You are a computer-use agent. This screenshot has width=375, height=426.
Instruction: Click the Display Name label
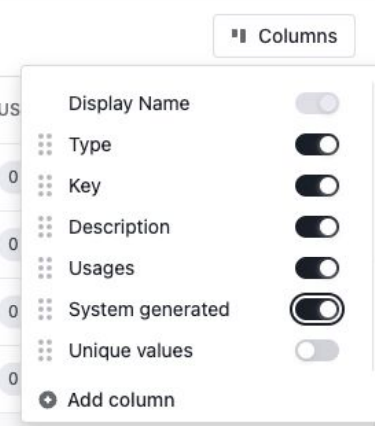point(129,104)
